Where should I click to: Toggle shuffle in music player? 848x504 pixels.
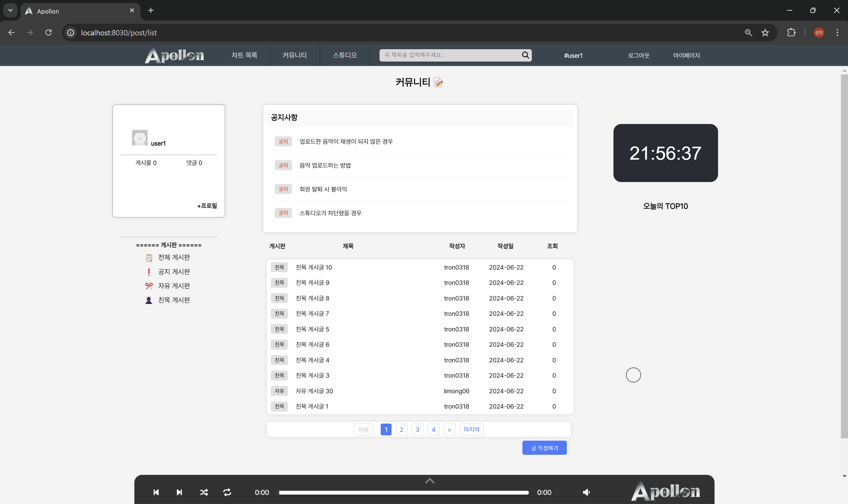point(204,492)
